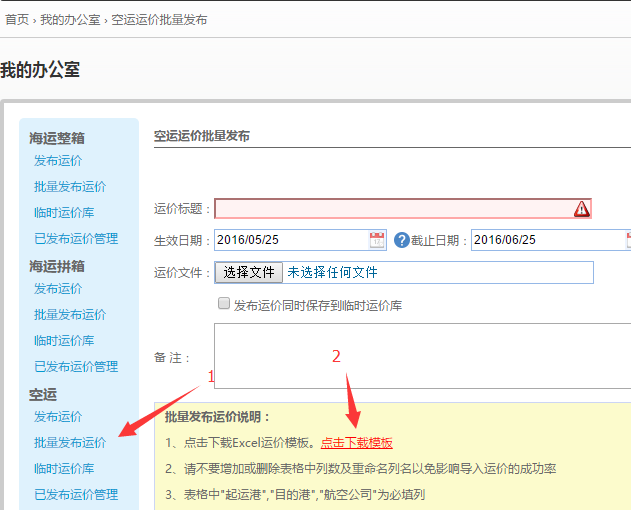Click the 点击下载模板 link
631x510 pixels.
pos(357,443)
